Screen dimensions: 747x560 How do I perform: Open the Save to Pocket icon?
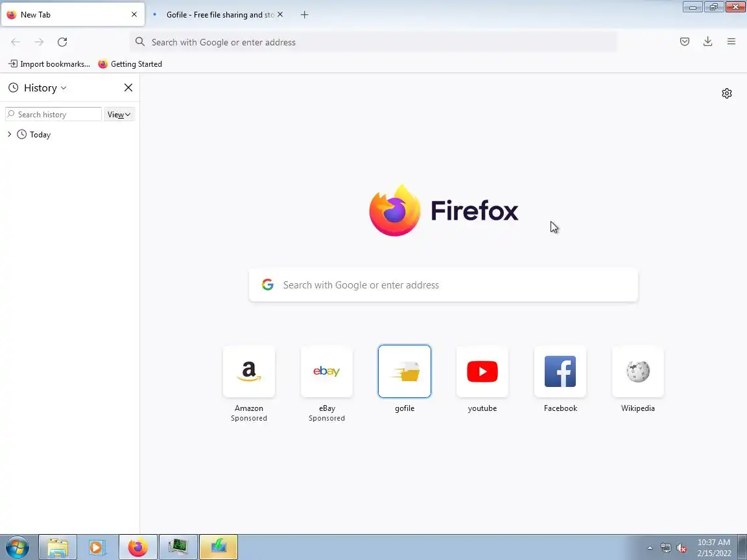(685, 41)
